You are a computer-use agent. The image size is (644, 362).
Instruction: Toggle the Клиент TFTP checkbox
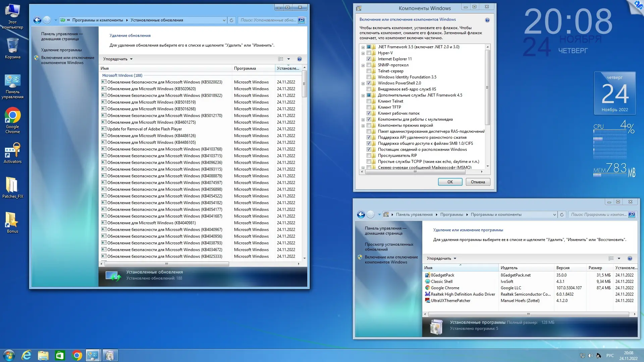(x=369, y=107)
